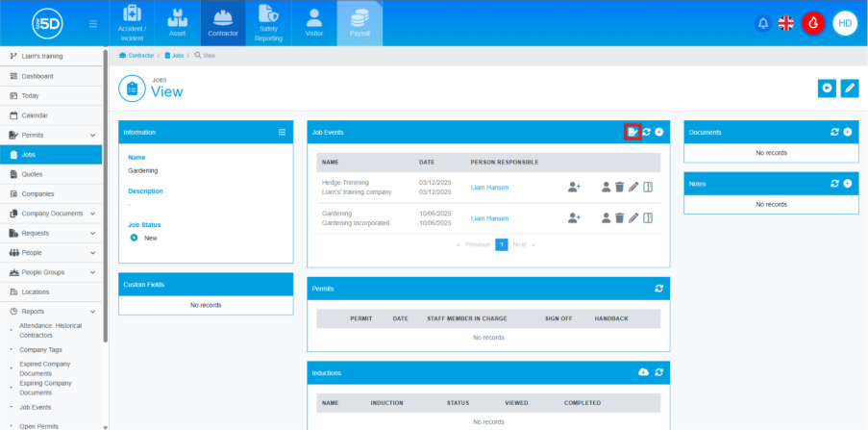The width and height of the screenshot is (868, 430).
Task: Add a new note with the plus icon
Action: [847, 183]
